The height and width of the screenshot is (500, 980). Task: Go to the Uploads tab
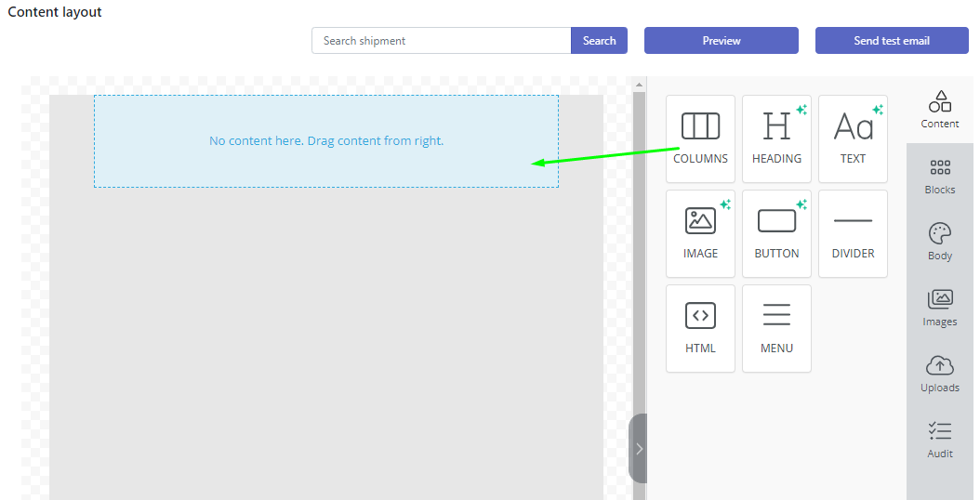click(940, 374)
